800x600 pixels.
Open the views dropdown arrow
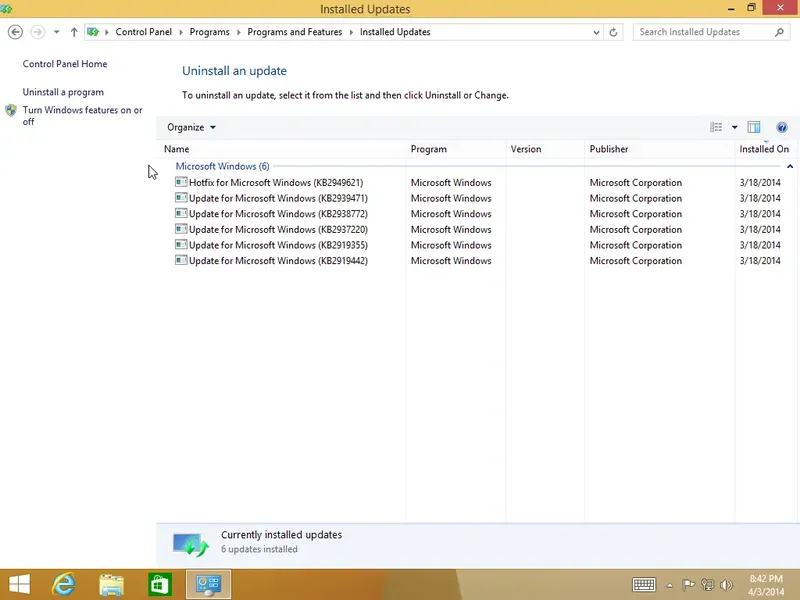pos(733,127)
